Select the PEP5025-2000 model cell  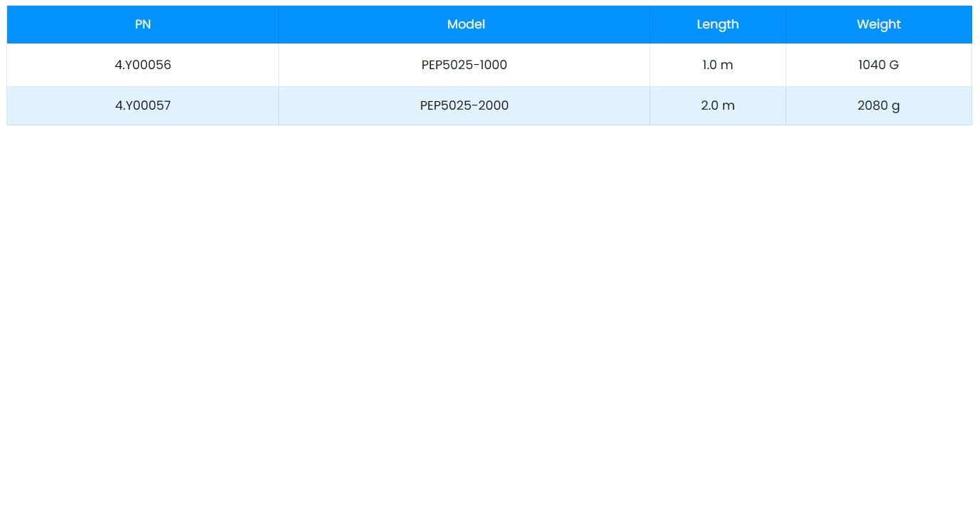(464, 105)
